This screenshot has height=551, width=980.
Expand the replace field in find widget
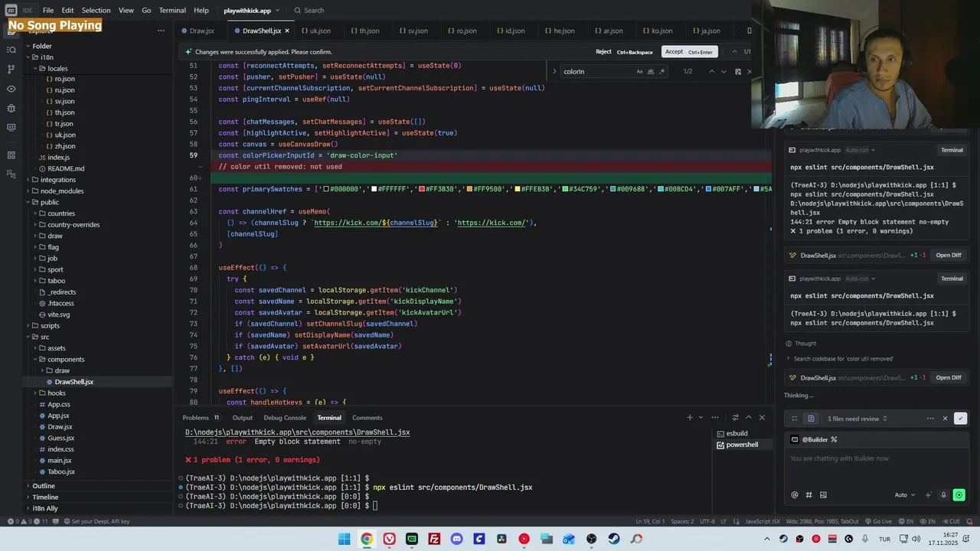554,71
